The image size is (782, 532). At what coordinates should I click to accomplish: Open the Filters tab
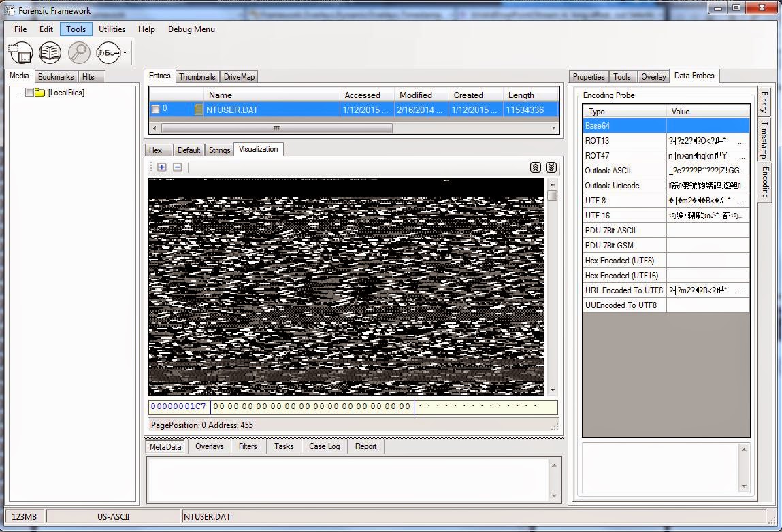(248, 446)
